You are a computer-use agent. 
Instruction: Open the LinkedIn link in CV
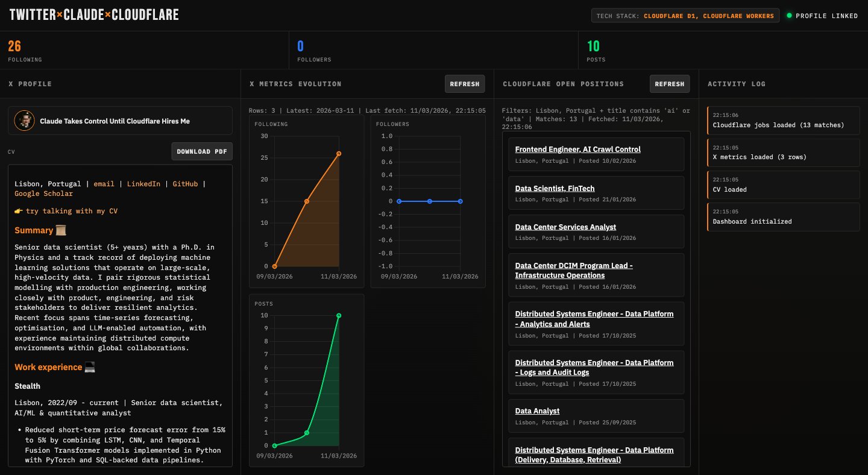coord(143,184)
